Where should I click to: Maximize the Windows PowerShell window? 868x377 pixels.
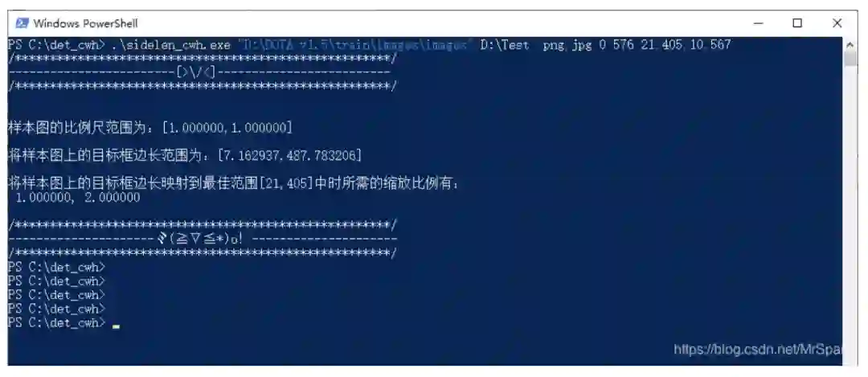click(x=797, y=23)
